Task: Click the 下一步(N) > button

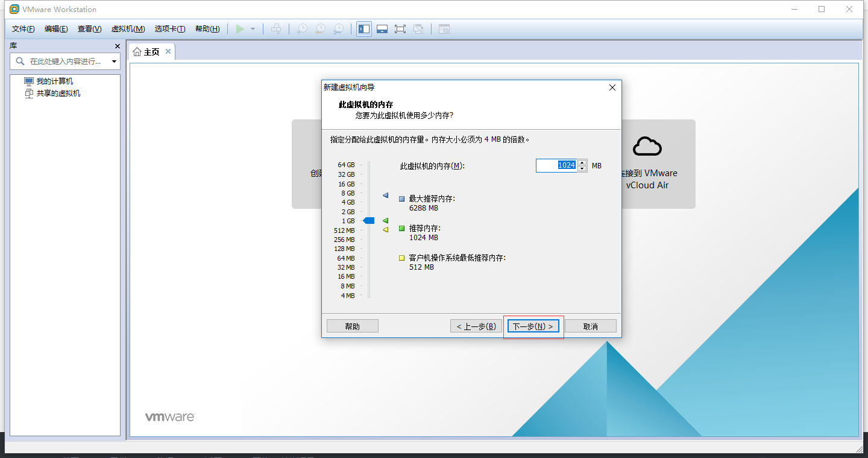Action: 533,326
